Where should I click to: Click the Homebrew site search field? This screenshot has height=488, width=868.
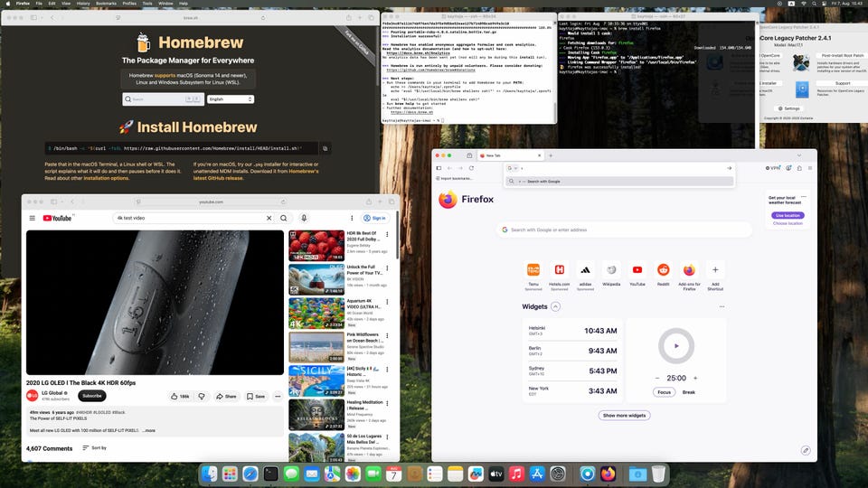tap(164, 99)
